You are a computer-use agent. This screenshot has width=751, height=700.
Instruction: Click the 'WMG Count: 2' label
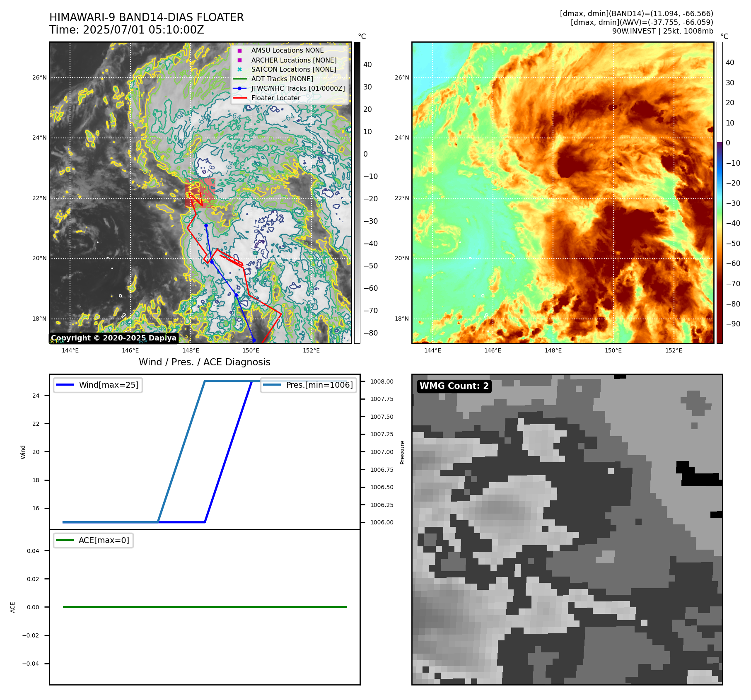(x=454, y=386)
